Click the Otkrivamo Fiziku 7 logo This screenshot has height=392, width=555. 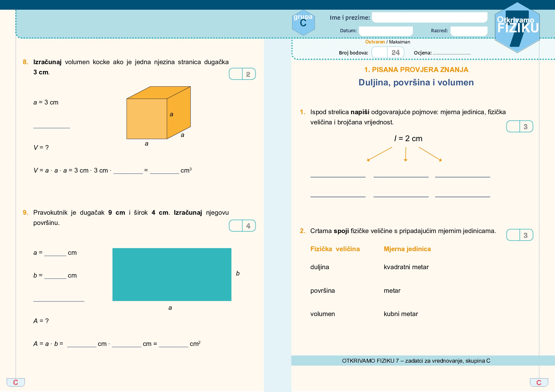pyautogui.click(x=517, y=27)
